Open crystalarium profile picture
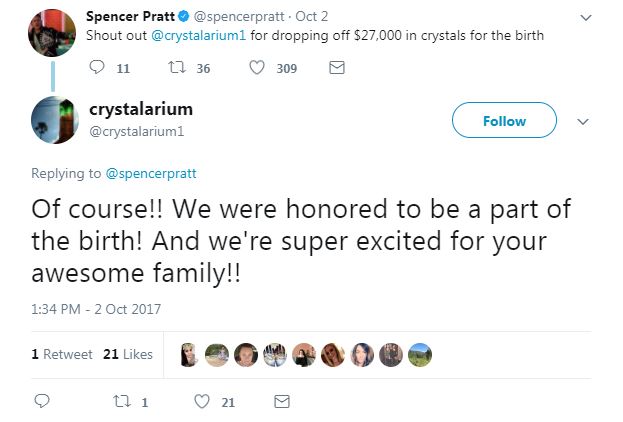This screenshot has height=422, width=623. click(54, 120)
